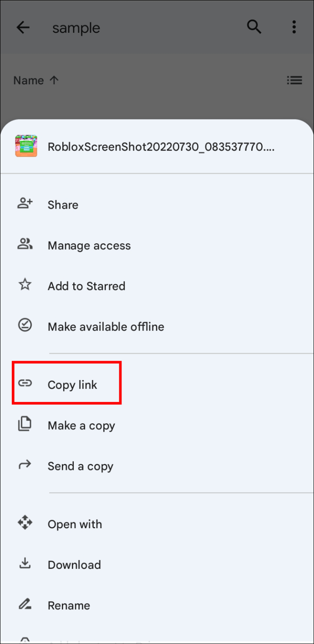Choose Send a copy from menu

tap(81, 466)
